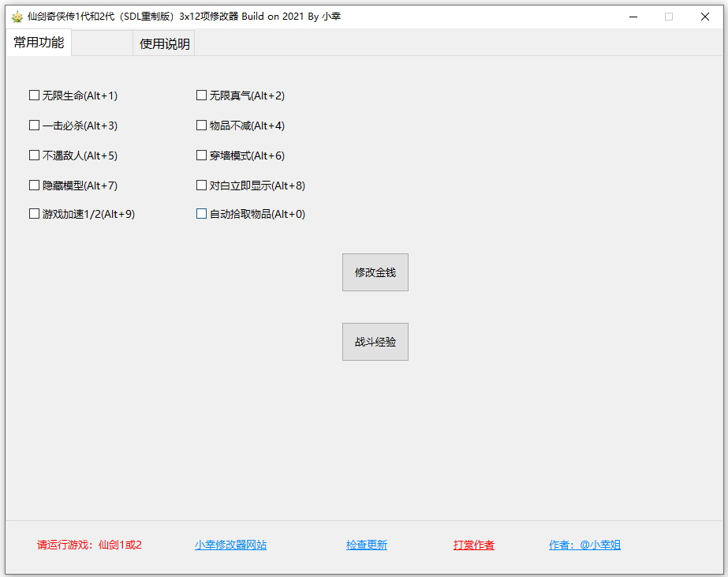Screen dimensions: 728x577
Task: Enable 对白立即显示 (Alt+8)
Action: pos(202,185)
